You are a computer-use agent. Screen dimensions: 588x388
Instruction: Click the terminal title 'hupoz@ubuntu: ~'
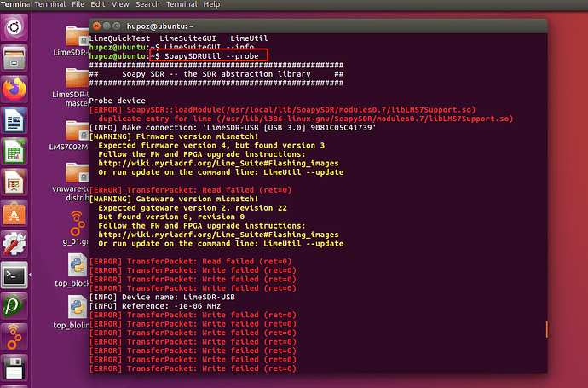tap(160, 26)
